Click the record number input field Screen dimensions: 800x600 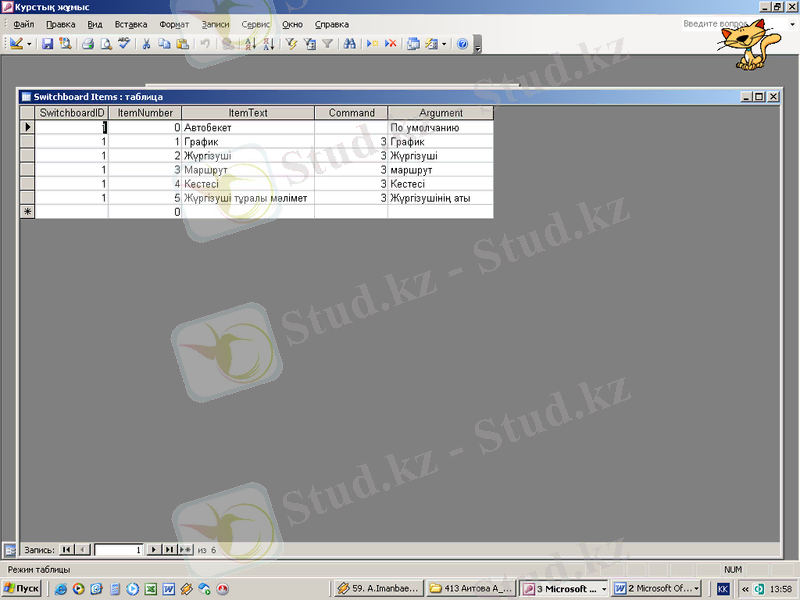point(118,549)
